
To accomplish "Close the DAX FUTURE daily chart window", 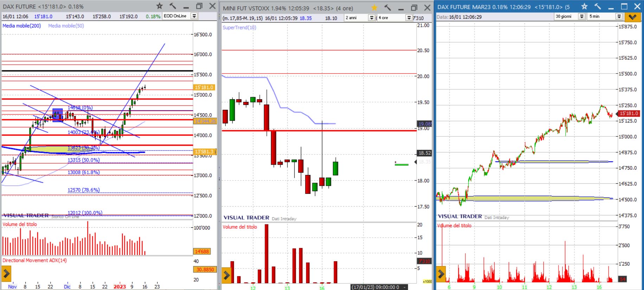I will click(x=212, y=6).
